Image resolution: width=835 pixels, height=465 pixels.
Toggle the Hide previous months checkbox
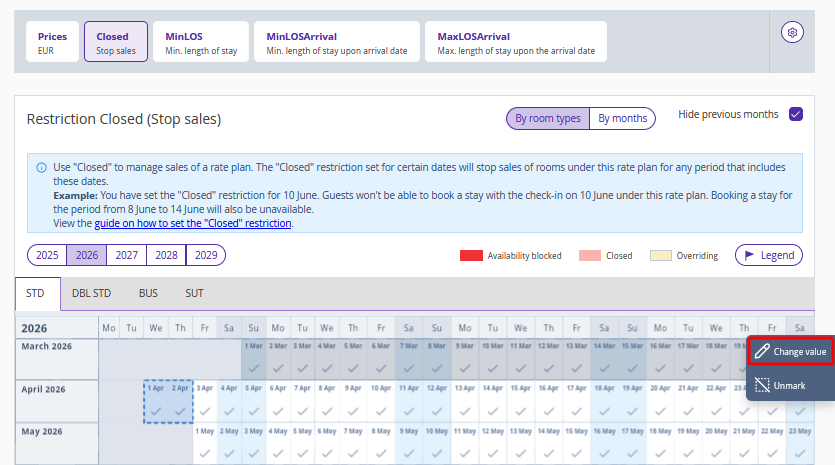796,114
